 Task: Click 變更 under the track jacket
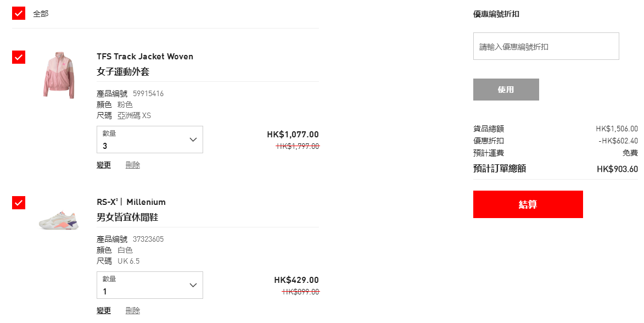tap(104, 165)
